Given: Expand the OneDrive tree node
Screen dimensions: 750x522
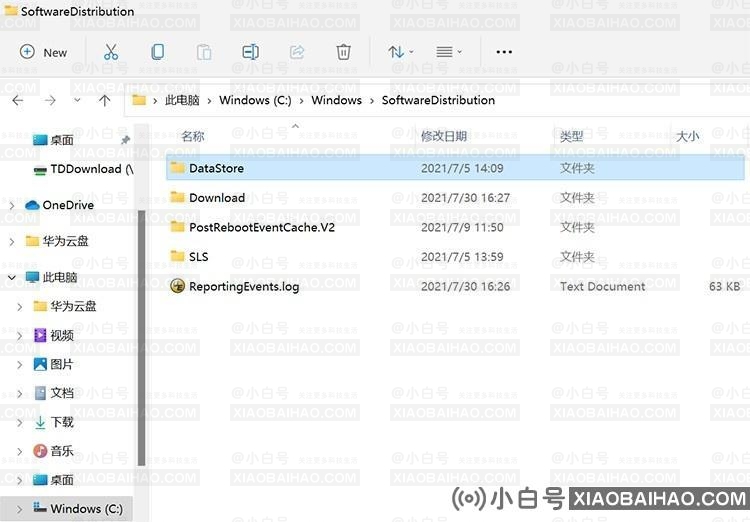Looking at the screenshot, I should pos(12,205).
